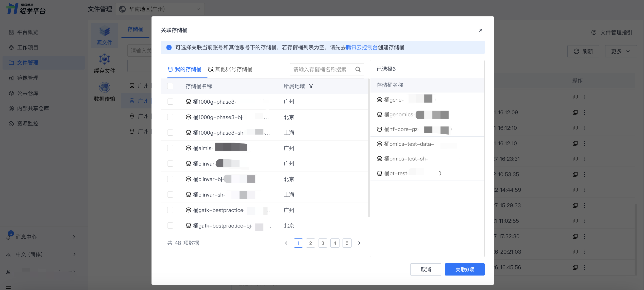The width and height of the screenshot is (644, 290).
Task: Click the refresh icon in 刷新 button
Action: [x=576, y=51]
